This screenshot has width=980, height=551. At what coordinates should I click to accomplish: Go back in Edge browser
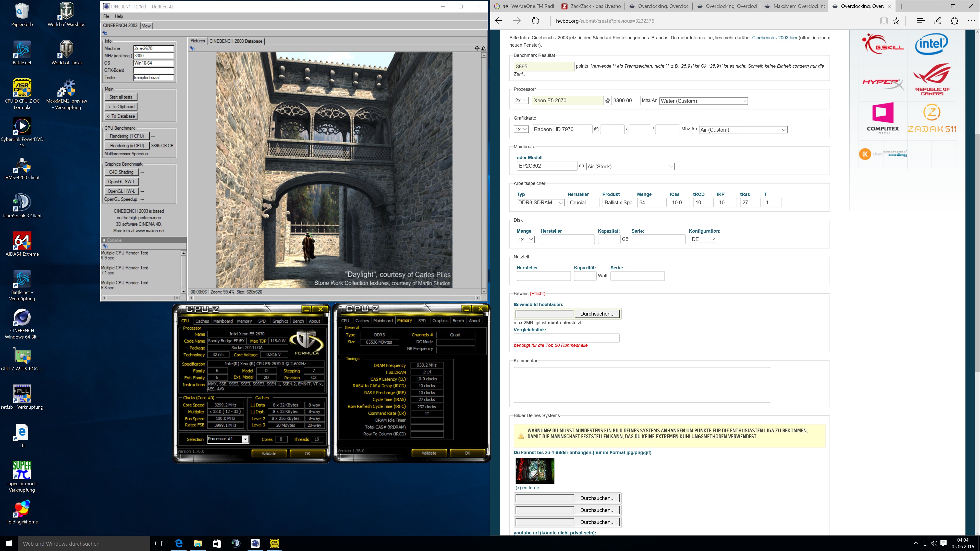499,21
